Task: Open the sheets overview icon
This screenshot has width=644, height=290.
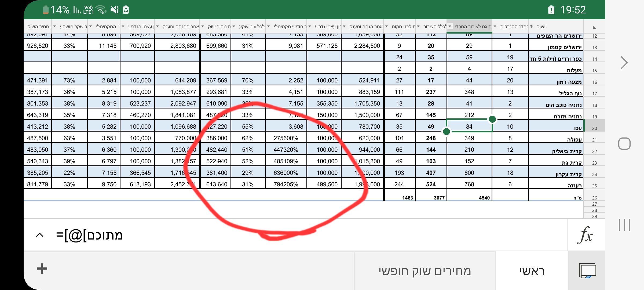Action: click(x=587, y=271)
